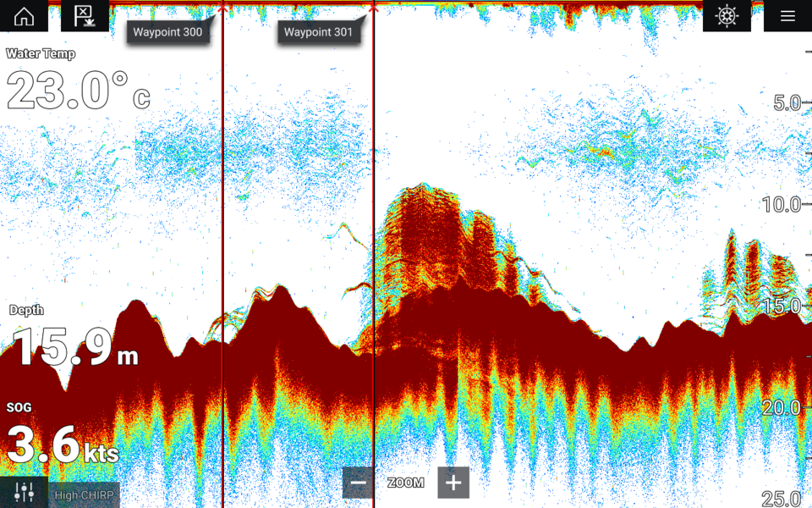The width and height of the screenshot is (812, 508).
Task: Tap the waypoint/MOB flag icon
Action: coord(85,16)
